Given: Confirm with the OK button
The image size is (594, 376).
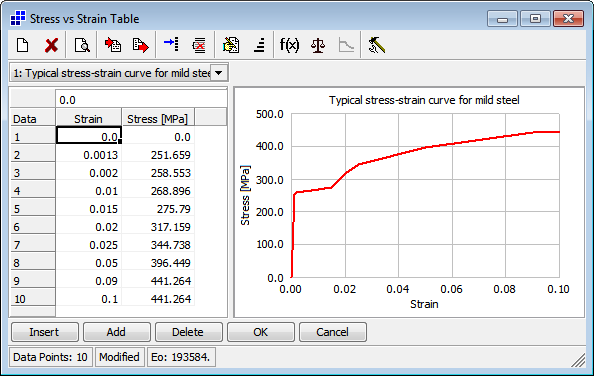Looking at the screenshot, I should 261,332.
